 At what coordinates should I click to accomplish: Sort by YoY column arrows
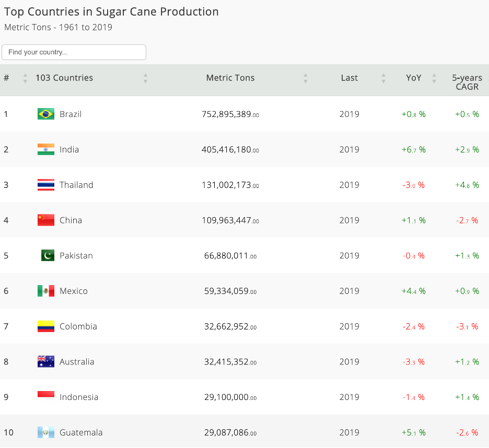pyautogui.click(x=434, y=78)
